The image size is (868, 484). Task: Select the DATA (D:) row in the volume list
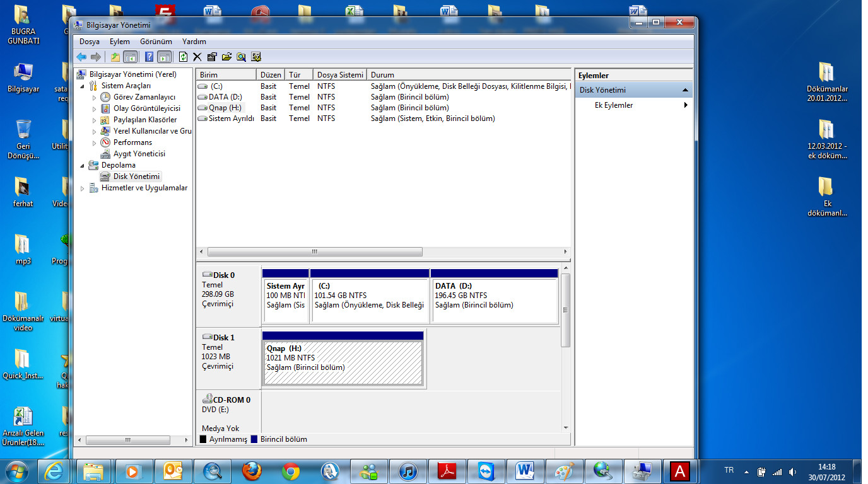point(384,97)
